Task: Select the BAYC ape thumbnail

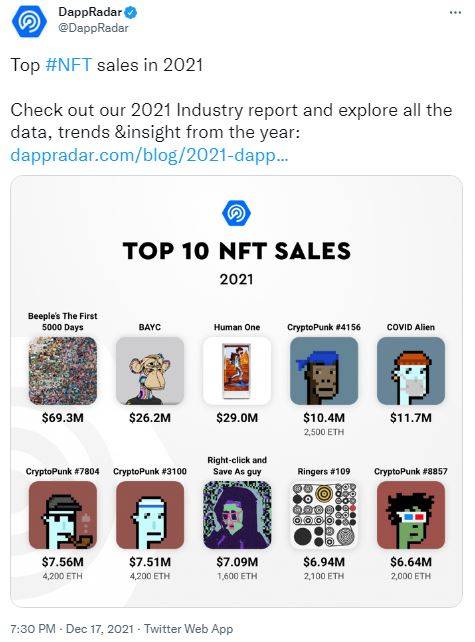Action: [x=150, y=371]
